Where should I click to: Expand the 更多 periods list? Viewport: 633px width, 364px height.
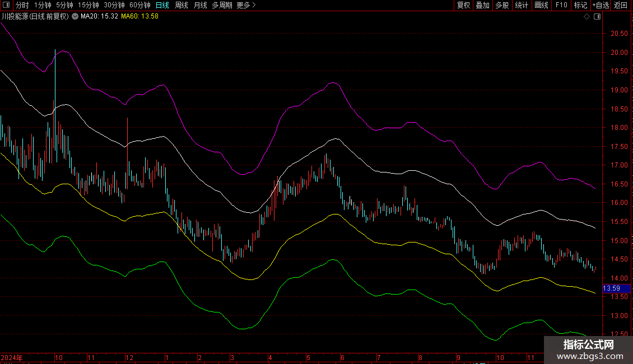(246, 5)
